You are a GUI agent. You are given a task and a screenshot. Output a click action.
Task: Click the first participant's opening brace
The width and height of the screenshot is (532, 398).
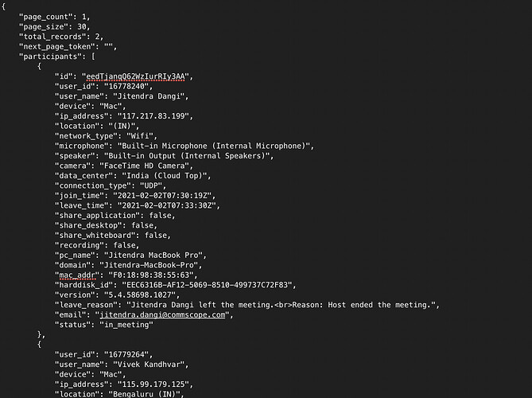39,67
